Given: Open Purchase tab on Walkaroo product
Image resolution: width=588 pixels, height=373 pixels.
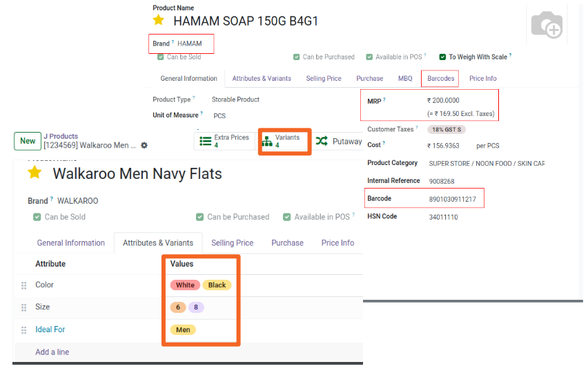Looking at the screenshot, I should (x=287, y=242).
